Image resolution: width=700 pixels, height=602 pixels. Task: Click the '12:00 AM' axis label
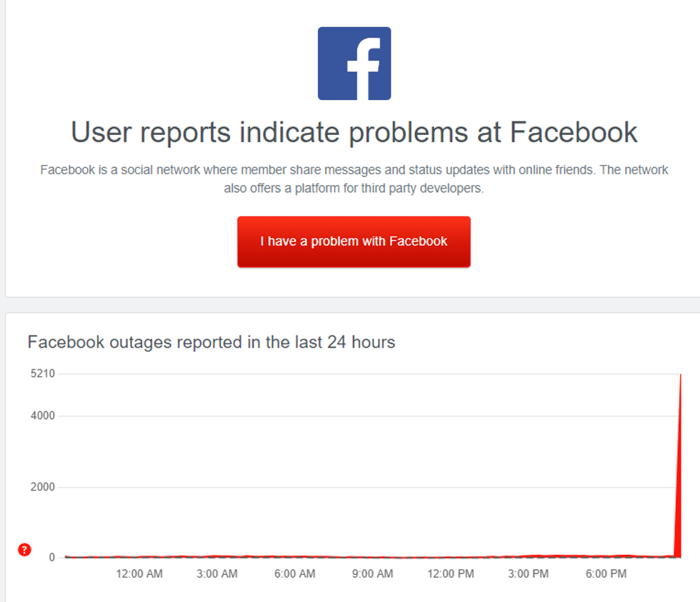point(139,573)
